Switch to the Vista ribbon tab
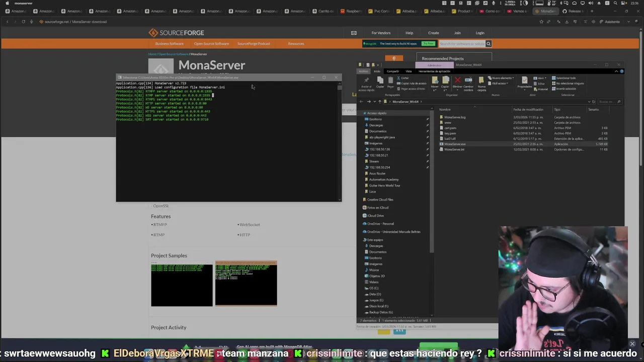644x362 pixels. [x=409, y=71]
